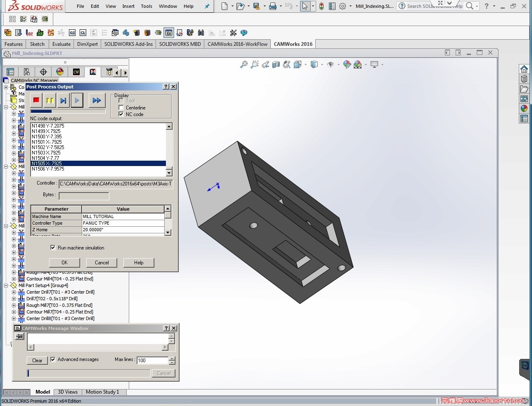Click the Section View icon
The height and width of the screenshot is (406, 532).
(x=276, y=64)
